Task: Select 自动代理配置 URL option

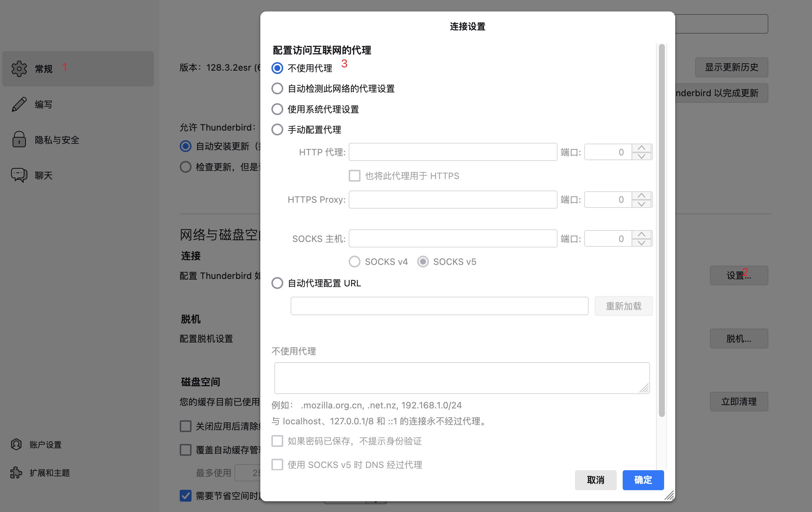Action: coord(277,283)
